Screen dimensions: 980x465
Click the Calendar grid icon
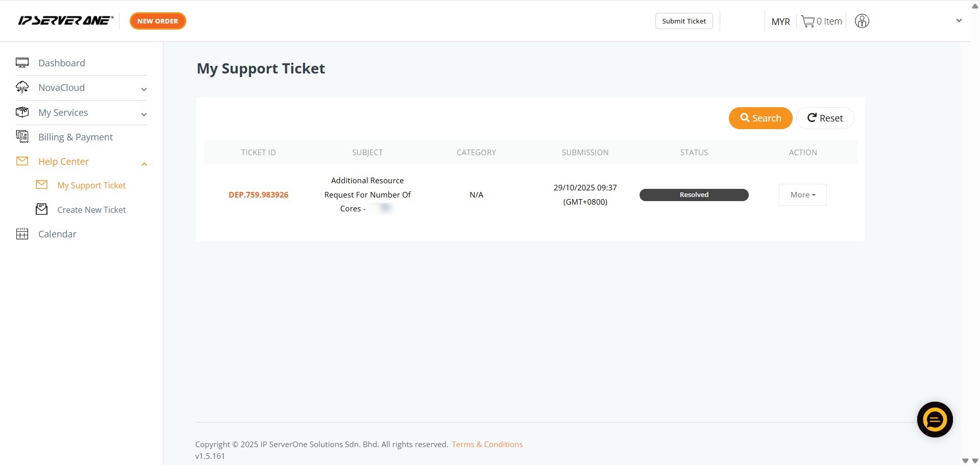tap(22, 234)
